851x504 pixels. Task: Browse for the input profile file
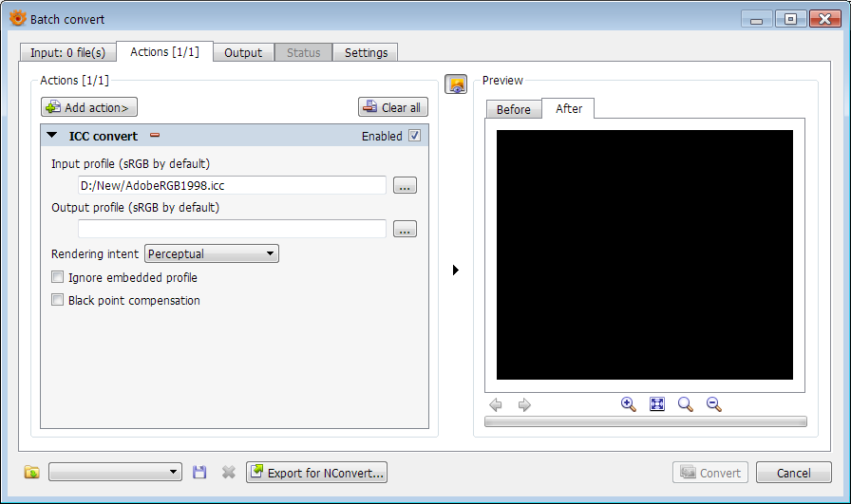(x=405, y=185)
